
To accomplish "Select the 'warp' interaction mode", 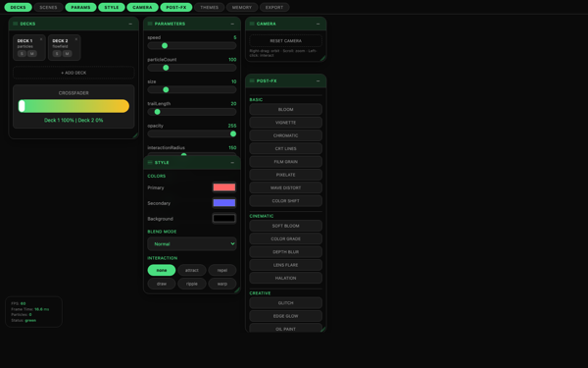I will coord(222,284).
